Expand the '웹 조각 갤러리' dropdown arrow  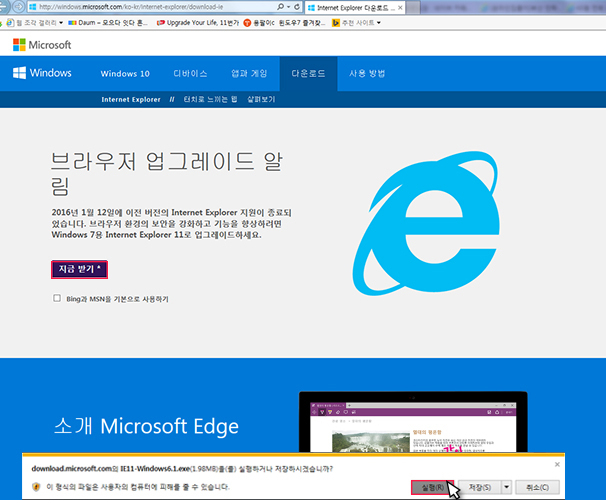61,23
